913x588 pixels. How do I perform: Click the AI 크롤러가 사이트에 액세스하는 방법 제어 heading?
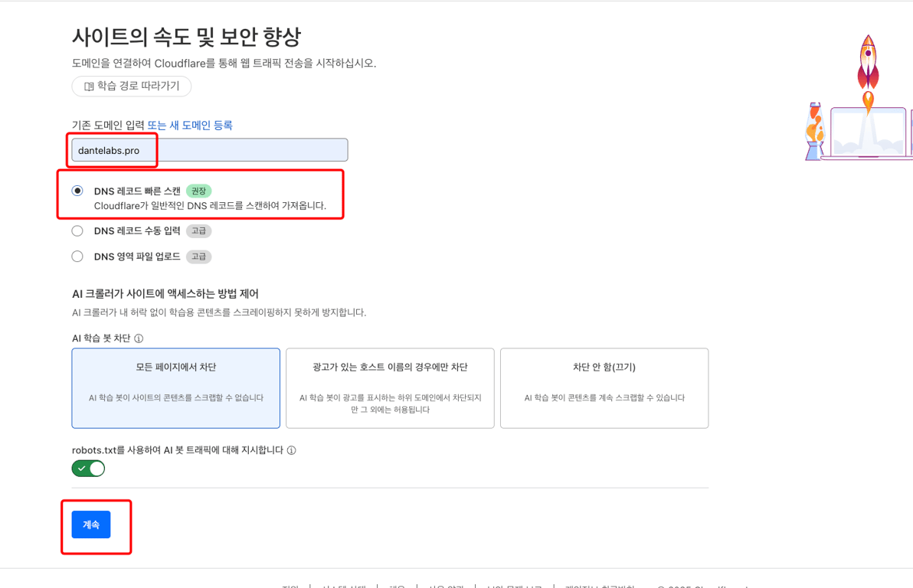pyautogui.click(x=165, y=294)
